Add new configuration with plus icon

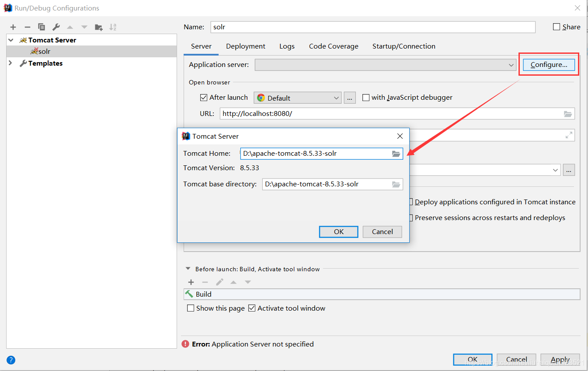click(13, 27)
